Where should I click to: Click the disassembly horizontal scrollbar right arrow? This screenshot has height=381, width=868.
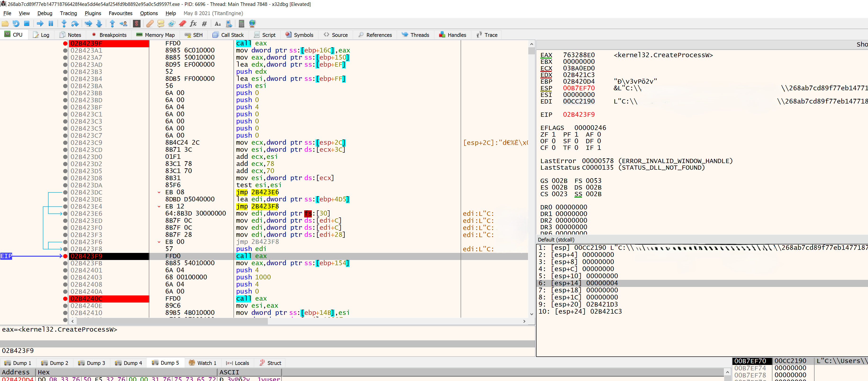(524, 321)
